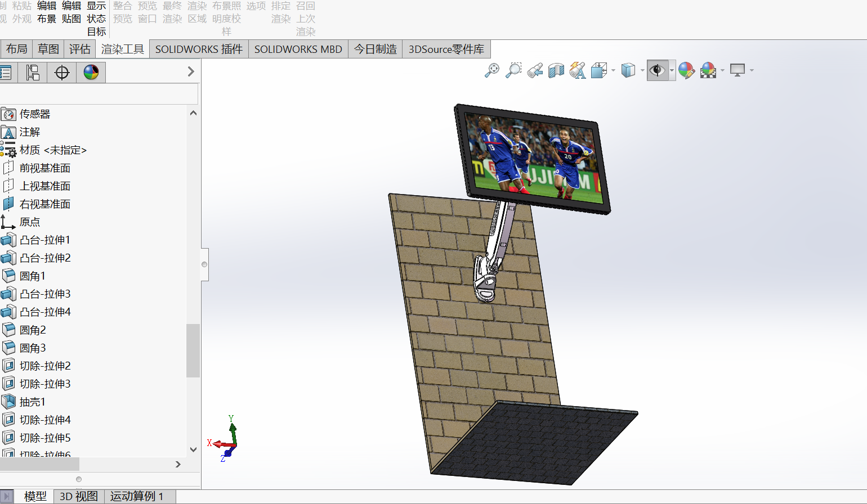Select the 凸台-拉伸2 feature
The width and height of the screenshot is (867, 504).
click(x=36, y=258)
